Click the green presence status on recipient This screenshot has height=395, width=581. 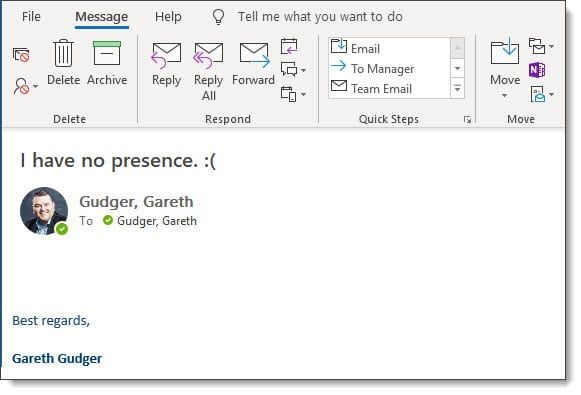(x=108, y=220)
